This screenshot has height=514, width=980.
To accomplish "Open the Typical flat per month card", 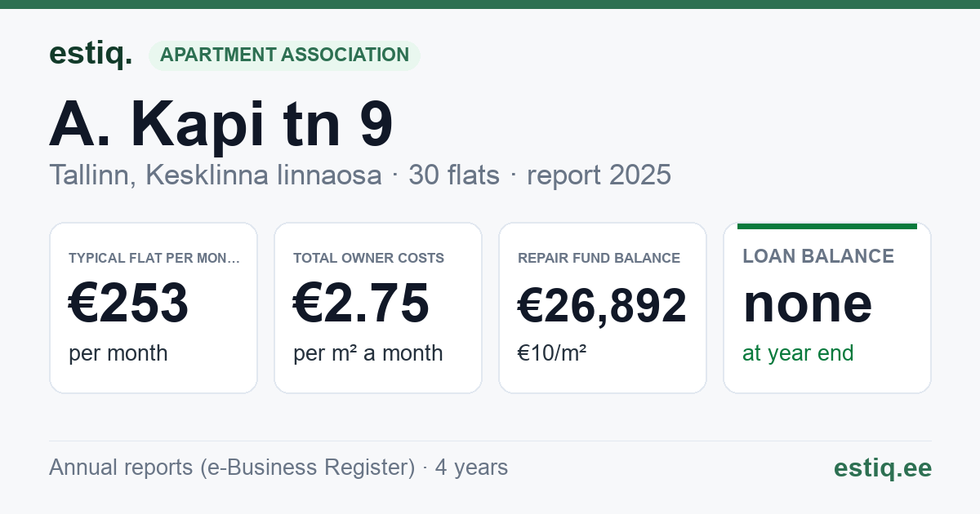I will click(x=154, y=308).
